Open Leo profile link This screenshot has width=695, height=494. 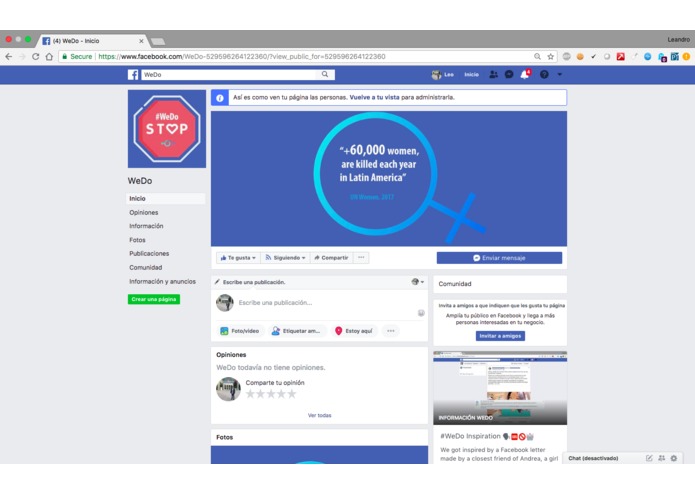(x=443, y=74)
